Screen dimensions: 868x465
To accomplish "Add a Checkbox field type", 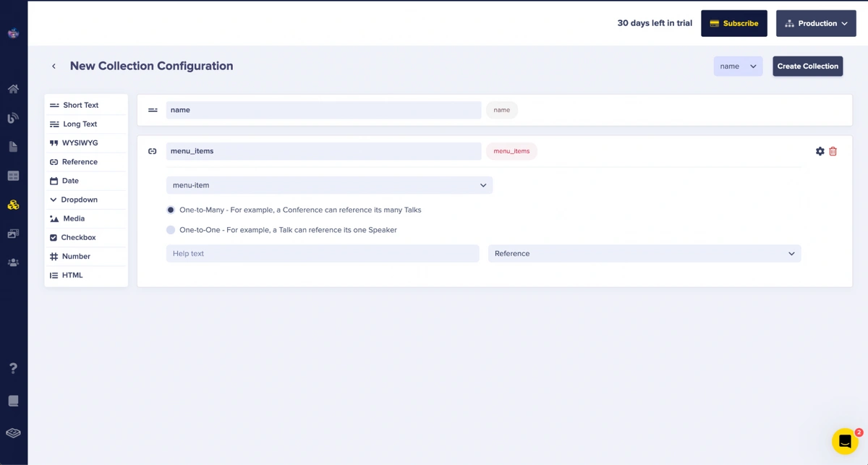I will [78, 237].
